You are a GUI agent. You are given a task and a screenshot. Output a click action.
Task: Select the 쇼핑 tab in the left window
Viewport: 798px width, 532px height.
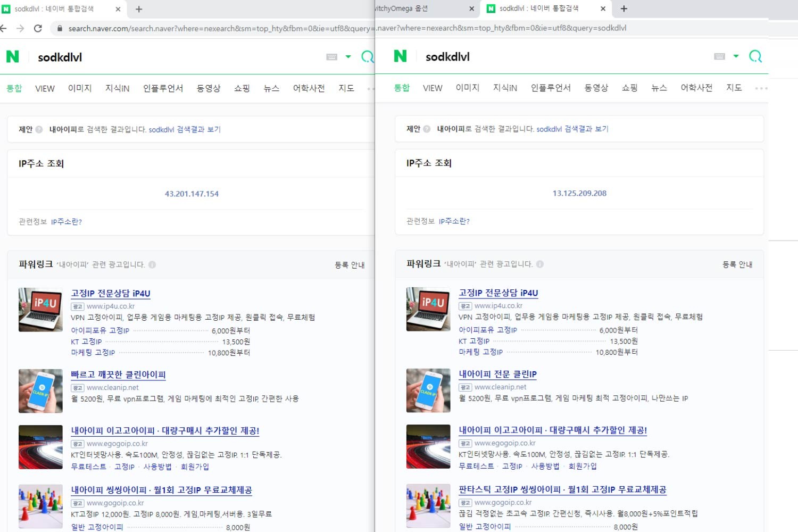pyautogui.click(x=242, y=88)
